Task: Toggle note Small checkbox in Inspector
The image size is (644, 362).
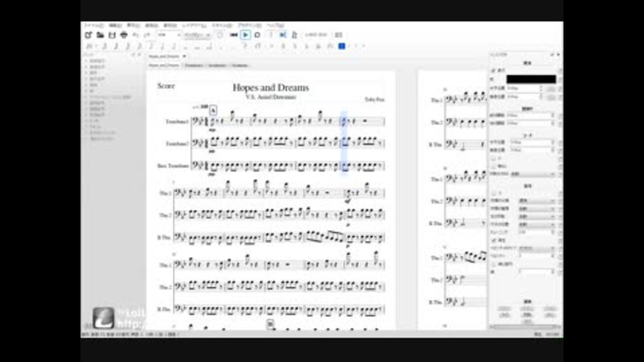Action: tap(493, 193)
